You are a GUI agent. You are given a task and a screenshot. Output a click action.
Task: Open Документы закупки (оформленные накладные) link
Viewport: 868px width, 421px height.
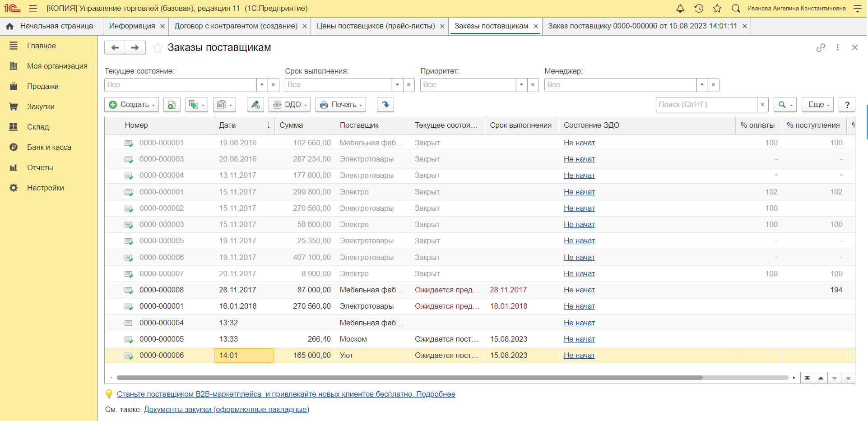coord(227,410)
